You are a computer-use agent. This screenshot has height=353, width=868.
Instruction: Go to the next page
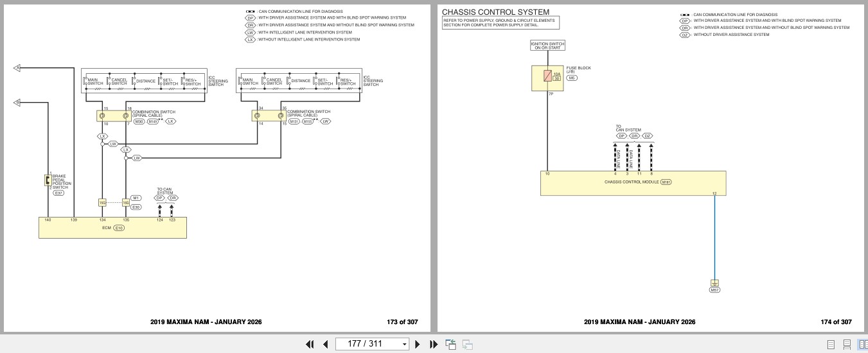418,344
